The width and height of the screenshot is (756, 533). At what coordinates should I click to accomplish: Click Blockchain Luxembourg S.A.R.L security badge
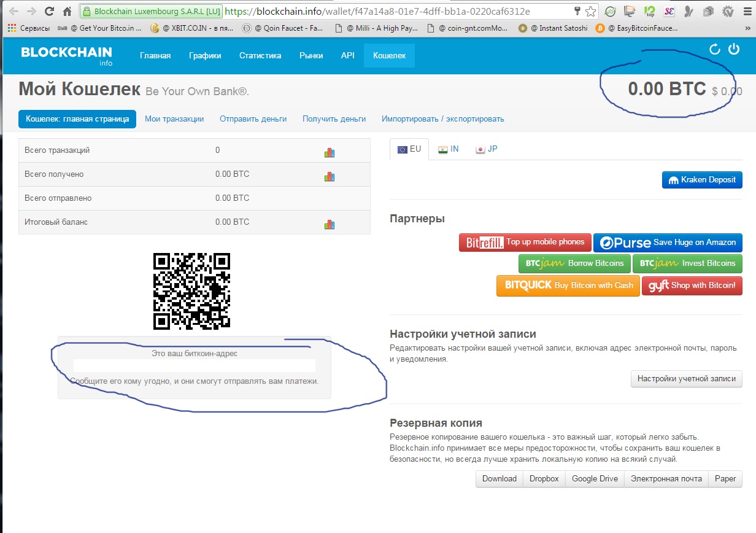[x=151, y=11]
